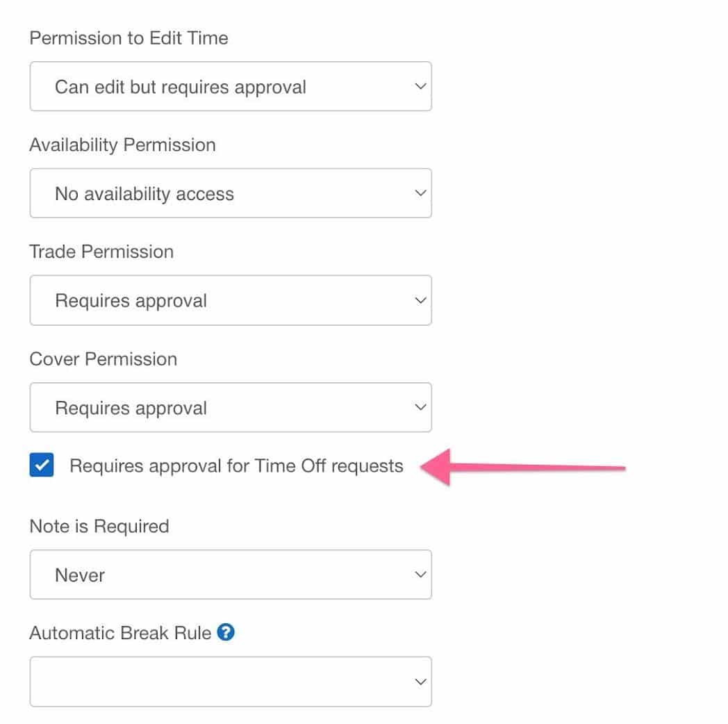Open the Cover Permission dropdown
The width and height of the screenshot is (728, 724).
(231, 407)
